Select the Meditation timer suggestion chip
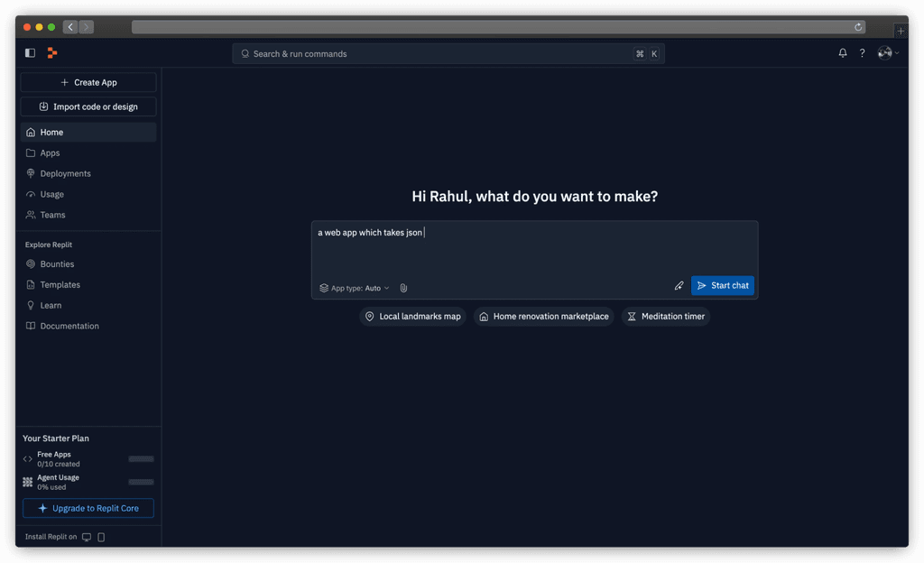The height and width of the screenshot is (563, 924). coord(665,316)
